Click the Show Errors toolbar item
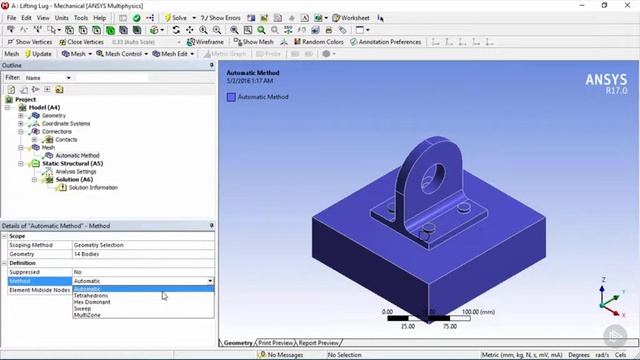 tap(220, 18)
